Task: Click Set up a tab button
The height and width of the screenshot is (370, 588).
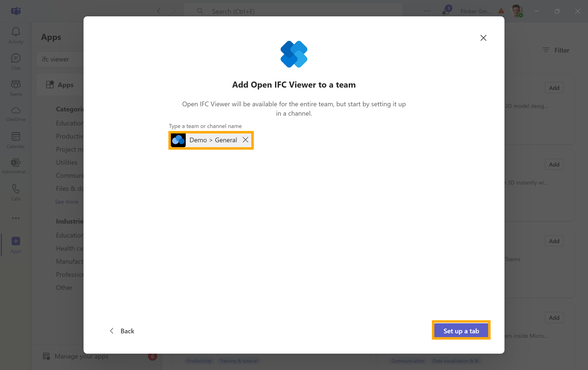Action: 461,331
